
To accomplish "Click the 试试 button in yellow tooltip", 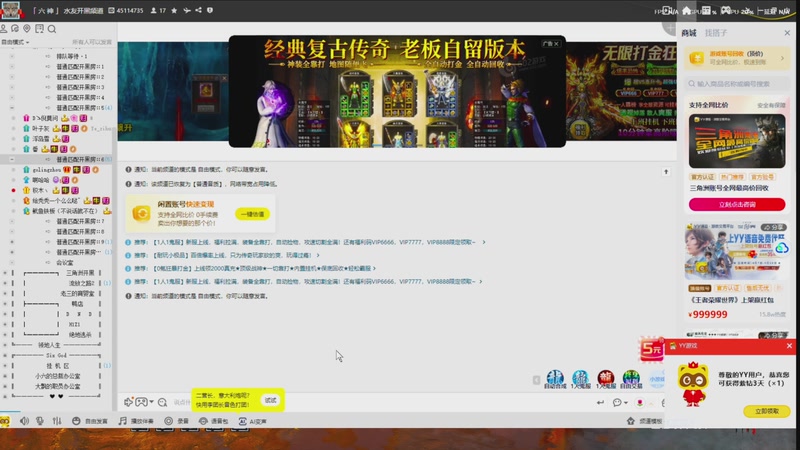I will click(270, 401).
